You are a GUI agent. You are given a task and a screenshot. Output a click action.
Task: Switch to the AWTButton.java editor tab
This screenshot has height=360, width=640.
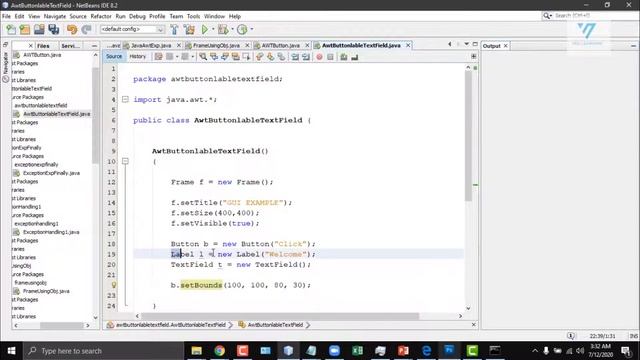[281, 45]
